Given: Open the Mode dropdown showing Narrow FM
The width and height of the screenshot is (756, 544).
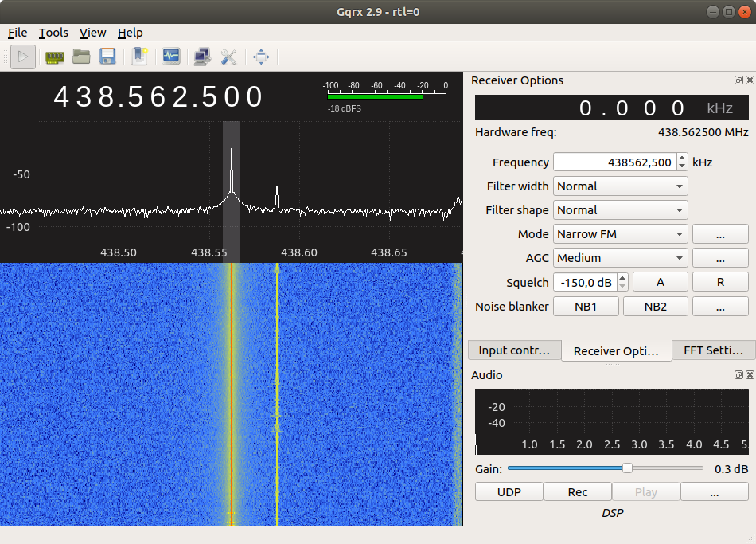Looking at the screenshot, I should pos(620,234).
